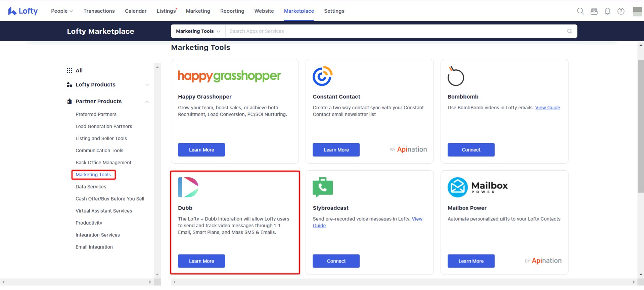Click the help question mark icon
The height and width of the screenshot is (290, 644).
coord(621,11)
